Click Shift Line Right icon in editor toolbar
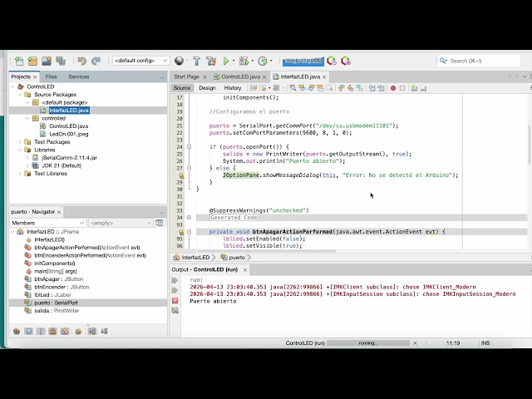 (x=381, y=88)
